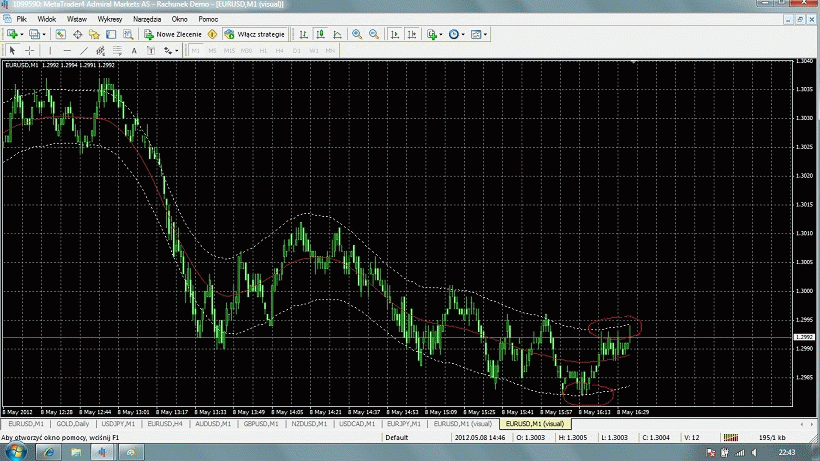820x461 pixels.
Task: Open the Wykresy menu
Action: pos(110,19)
